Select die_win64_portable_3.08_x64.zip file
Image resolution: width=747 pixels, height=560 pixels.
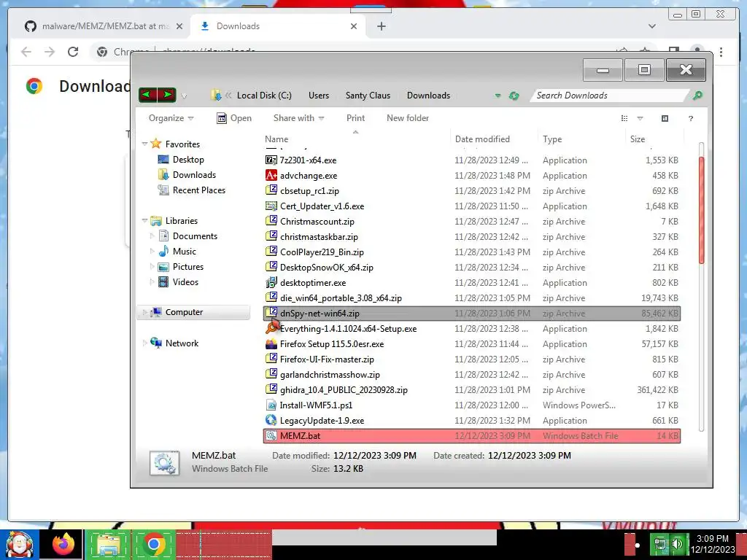[472, 298]
